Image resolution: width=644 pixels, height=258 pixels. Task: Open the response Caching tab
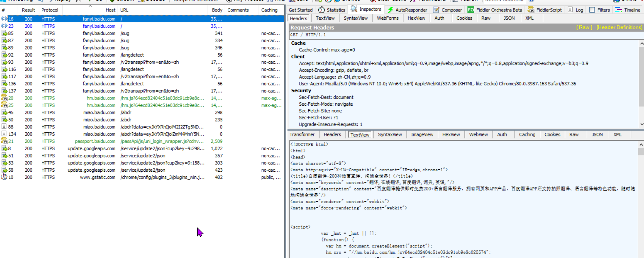point(527,134)
